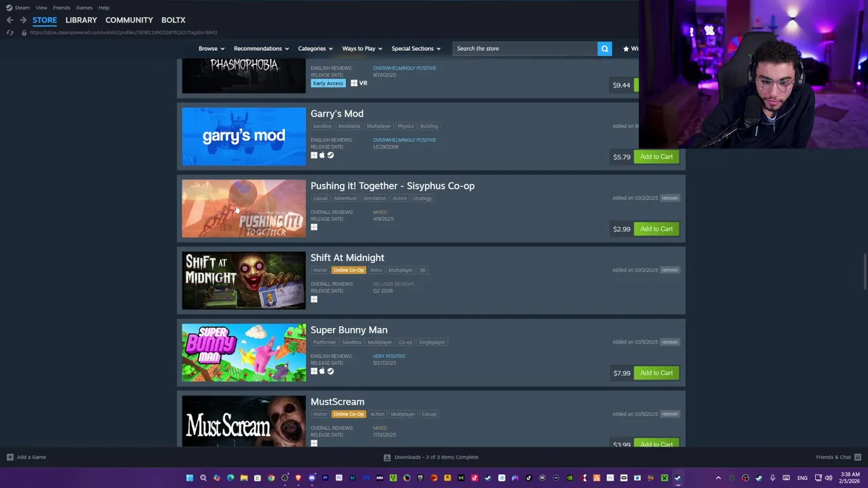Expand the Ways to Play dropdown
Screen dimensions: 868x488
[x=362, y=49]
